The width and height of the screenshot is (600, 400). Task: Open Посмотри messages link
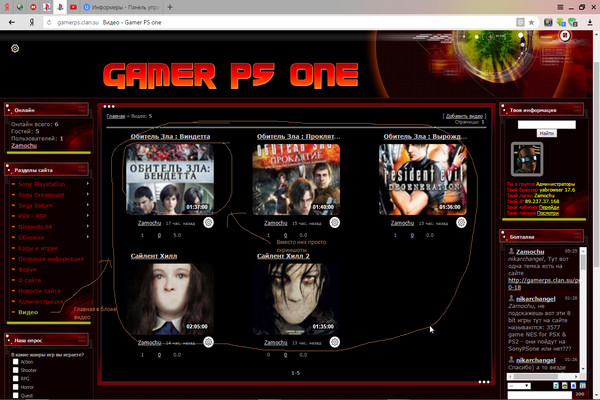548,213
